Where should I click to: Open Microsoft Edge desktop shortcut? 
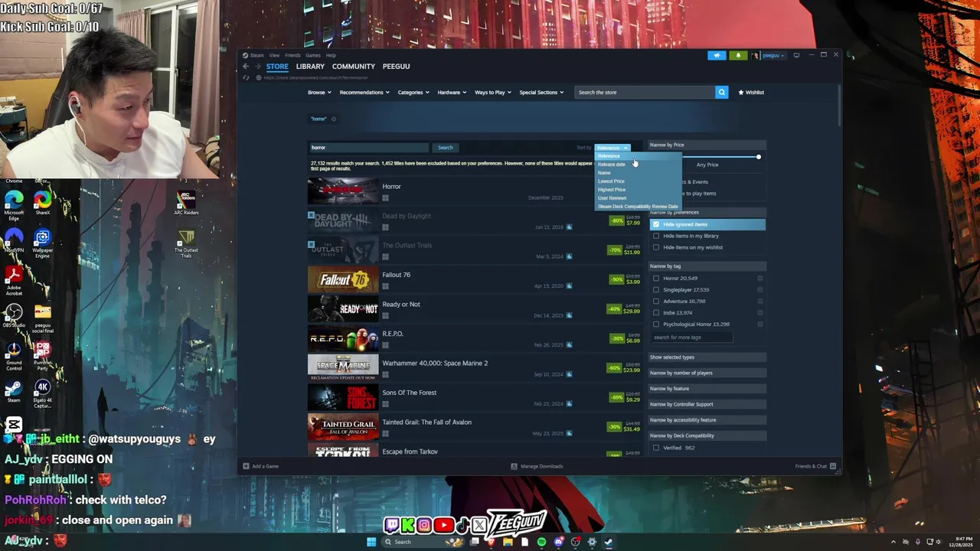point(14,204)
